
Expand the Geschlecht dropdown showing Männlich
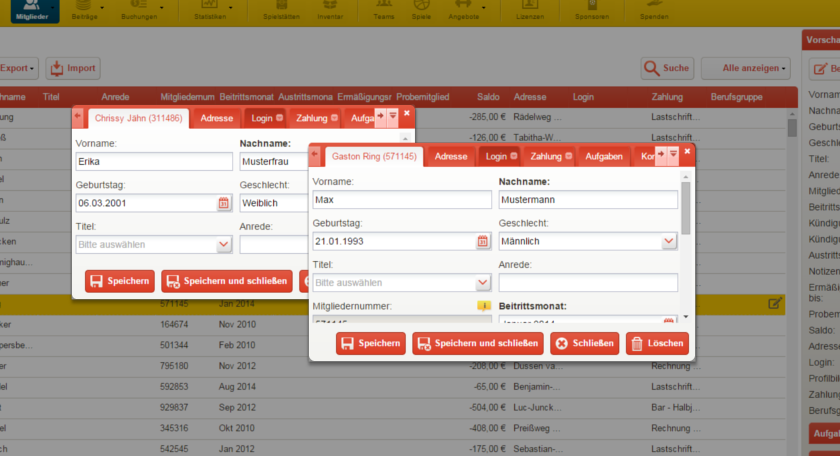(669, 241)
